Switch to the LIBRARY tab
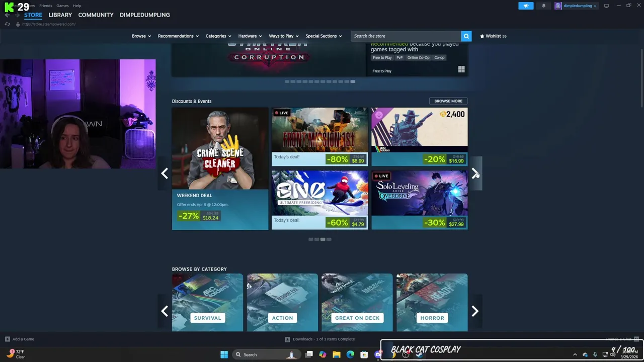The width and height of the screenshot is (644, 362). pyautogui.click(x=60, y=15)
